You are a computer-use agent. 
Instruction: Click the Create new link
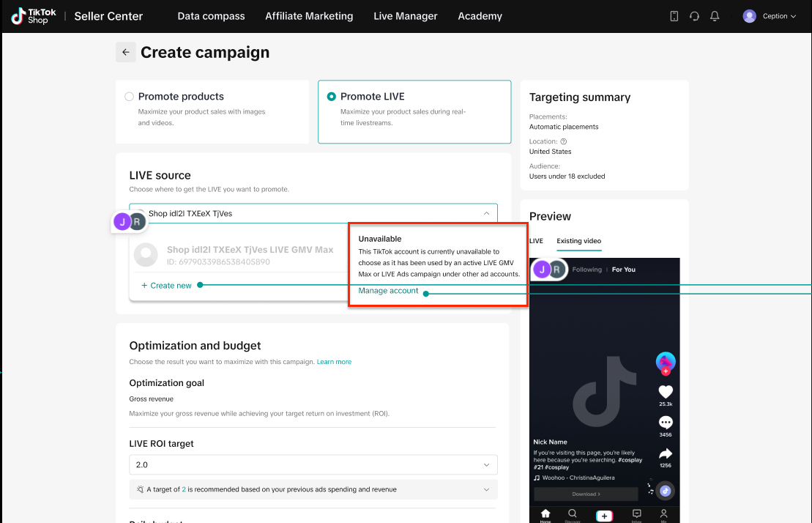click(x=167, y=286)
